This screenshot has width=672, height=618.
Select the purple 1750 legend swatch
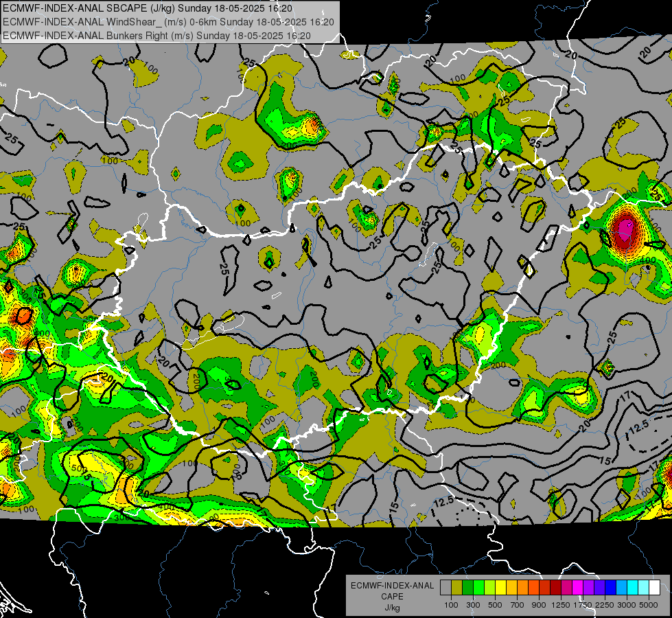coord(588,587)
